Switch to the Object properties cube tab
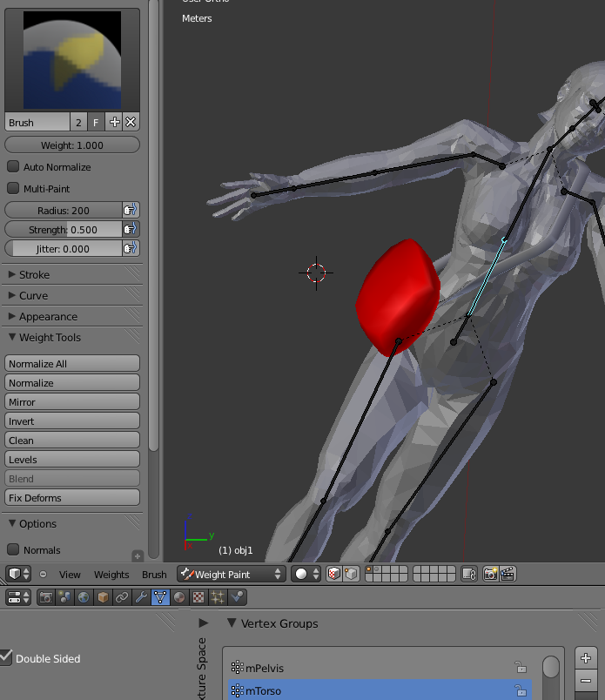The height and width of the screenshot is (700, 605). tap(103, 597)
